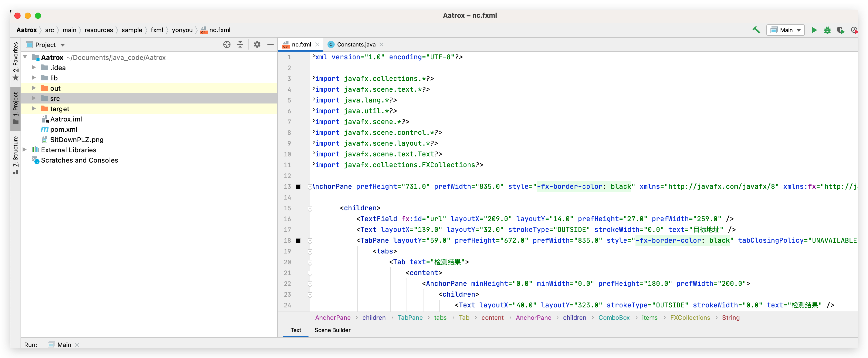Screen dimensions: 868x358
Task: Click the Profiler run icon
Action: click(x=854, y=30)
